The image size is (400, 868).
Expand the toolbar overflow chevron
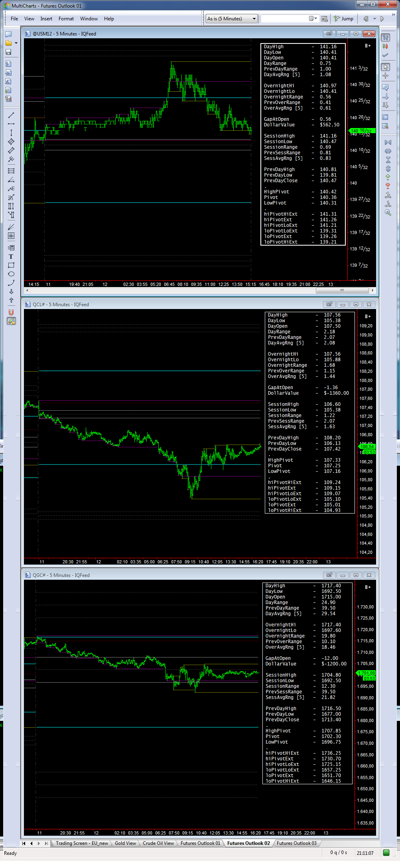point(394,14)
